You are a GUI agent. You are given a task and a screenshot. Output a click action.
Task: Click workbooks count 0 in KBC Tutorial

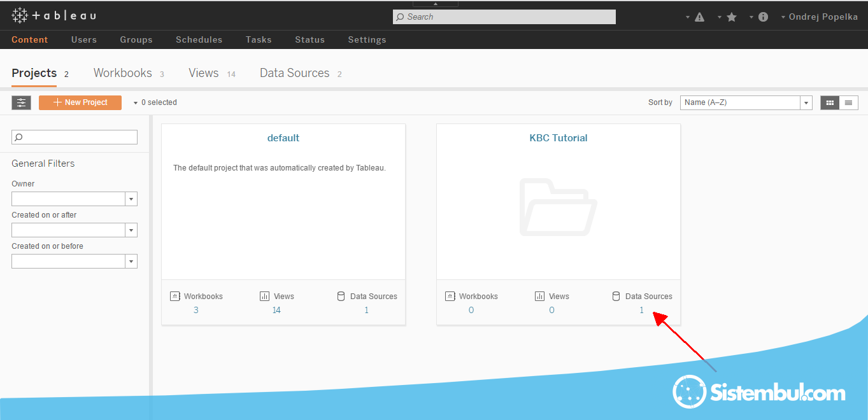click(471, 311)
